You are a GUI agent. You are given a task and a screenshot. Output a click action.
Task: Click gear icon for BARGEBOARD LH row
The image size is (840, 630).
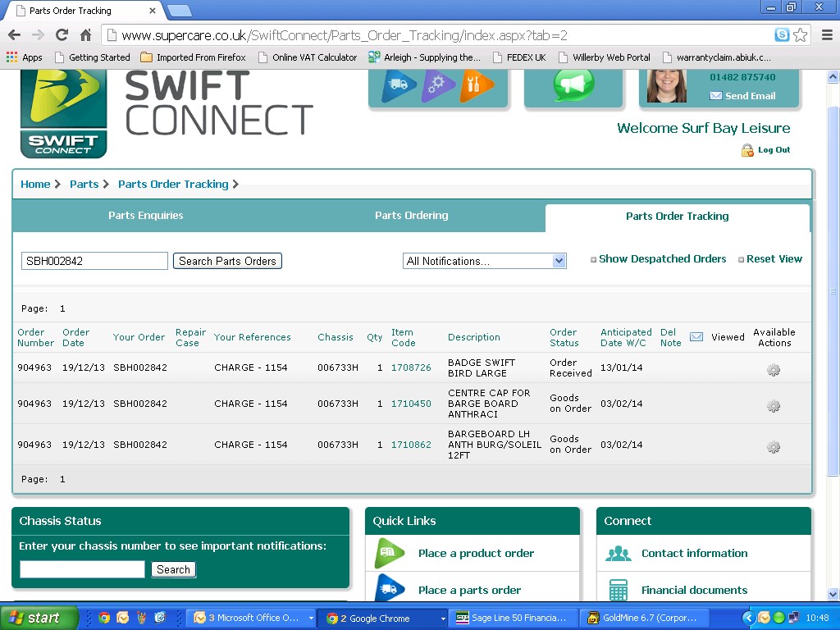click(x=773, y=447)
